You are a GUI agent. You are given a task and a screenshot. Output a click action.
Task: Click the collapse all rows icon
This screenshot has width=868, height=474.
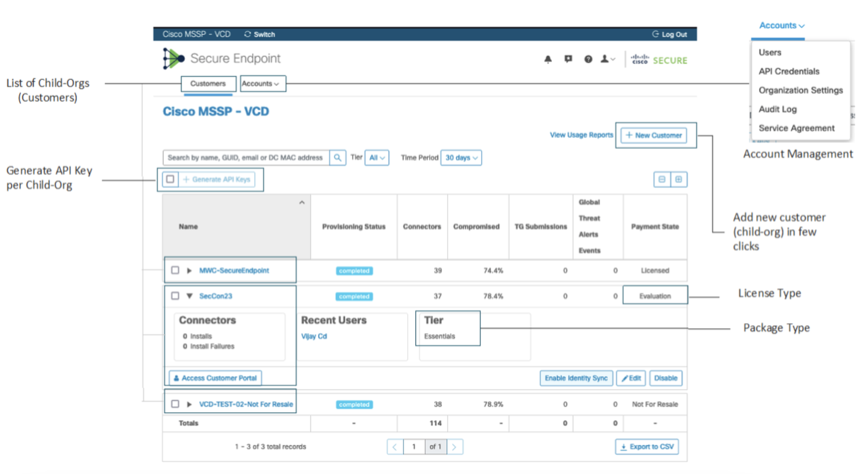662,179
